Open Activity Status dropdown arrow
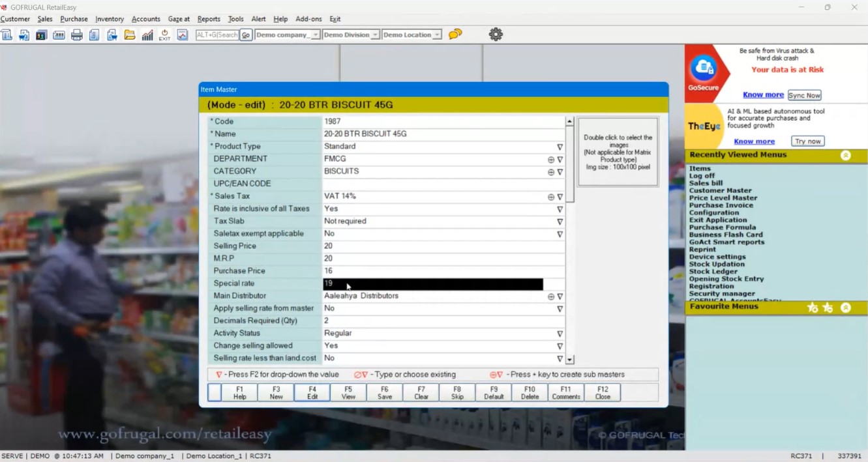This screenshot has width=868, height=462. tap(560, 334)
